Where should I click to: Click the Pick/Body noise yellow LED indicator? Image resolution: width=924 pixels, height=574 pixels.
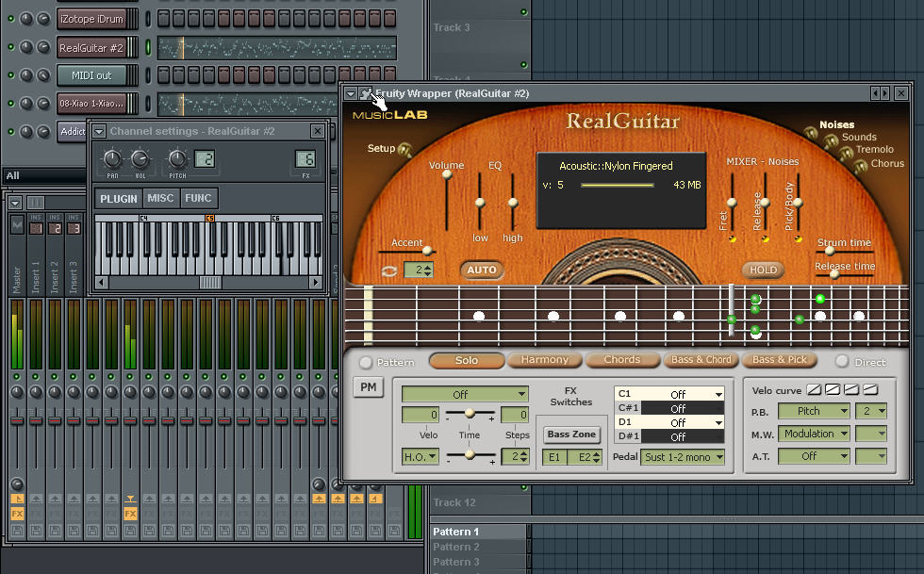798,238
